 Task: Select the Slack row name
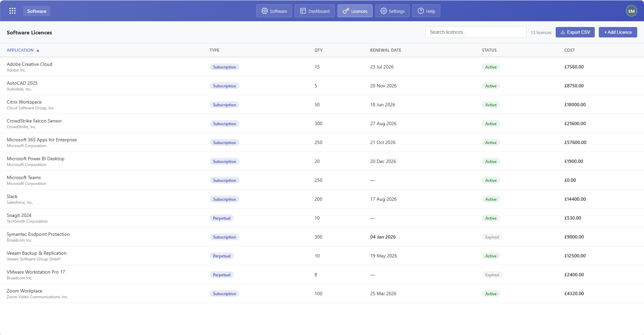click(x=12, y=196)
